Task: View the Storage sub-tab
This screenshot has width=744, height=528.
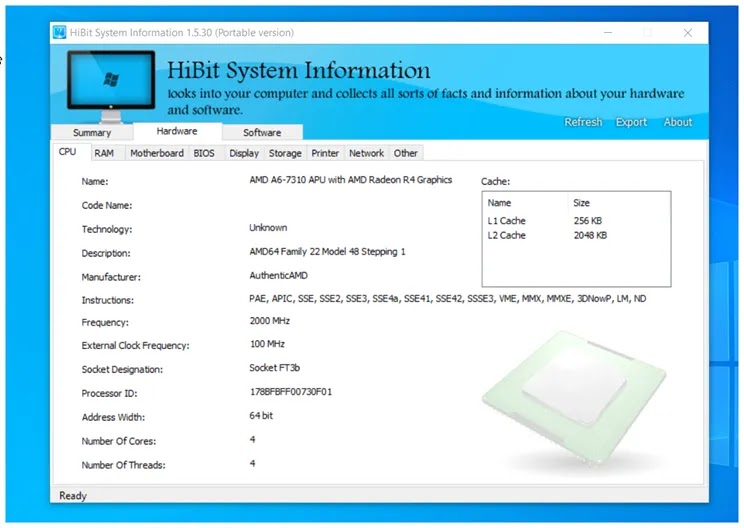Action: pyautogui.click(x=285, y=153)
